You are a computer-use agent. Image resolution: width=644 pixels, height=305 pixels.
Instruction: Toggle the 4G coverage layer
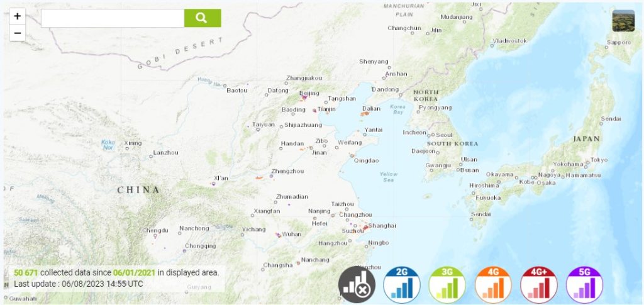493,284
